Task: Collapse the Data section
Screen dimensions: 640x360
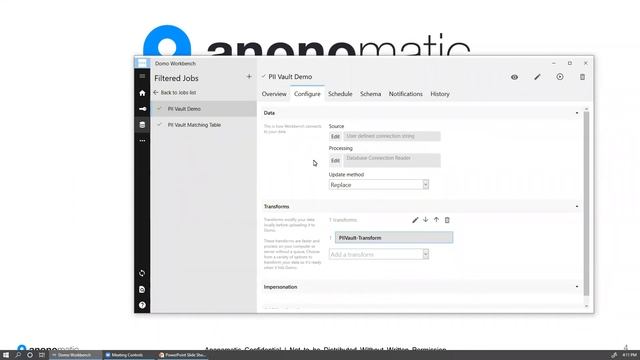Action: tap(577, 113)
